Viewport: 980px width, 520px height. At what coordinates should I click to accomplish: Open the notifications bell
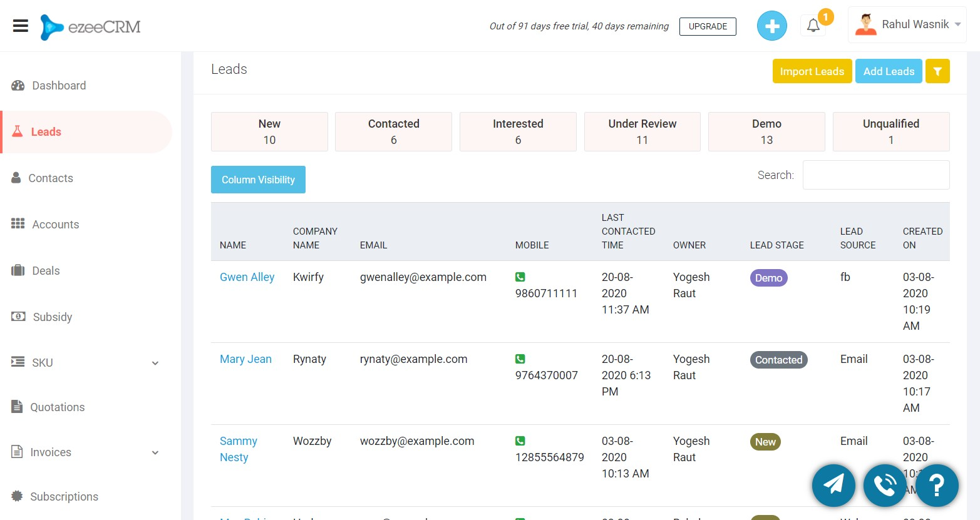pos(813,26)
